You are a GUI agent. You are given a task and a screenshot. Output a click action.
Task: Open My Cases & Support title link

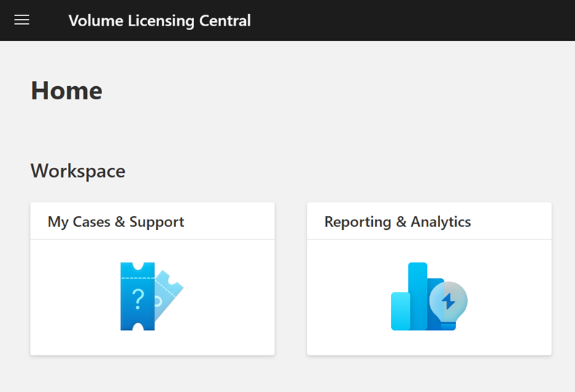click(116, 222)
